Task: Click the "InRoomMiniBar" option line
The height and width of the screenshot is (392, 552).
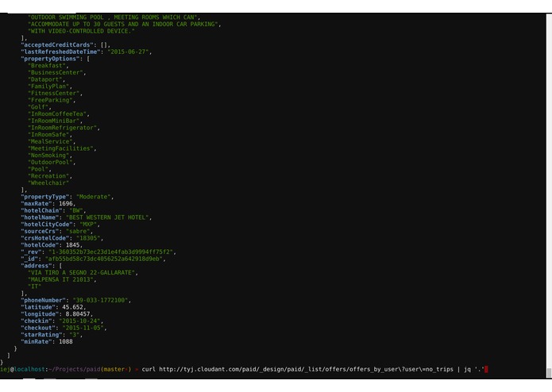Action: coord(56,121)
